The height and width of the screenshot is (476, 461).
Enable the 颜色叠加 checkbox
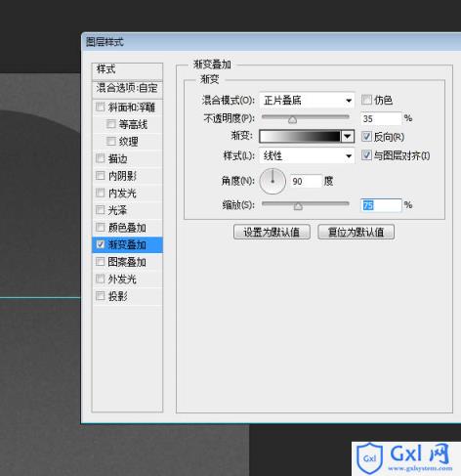tap(100, 228)
